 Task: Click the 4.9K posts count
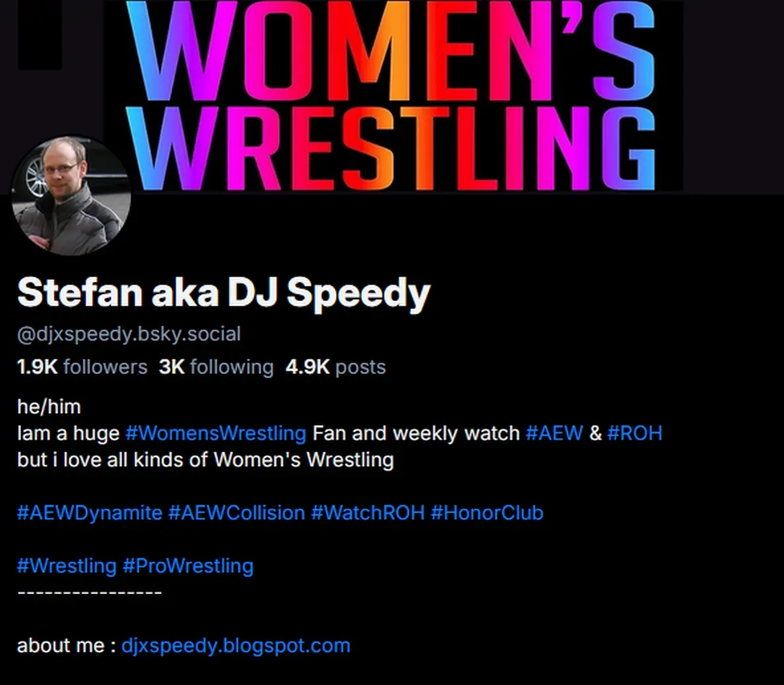pos(336,367)
